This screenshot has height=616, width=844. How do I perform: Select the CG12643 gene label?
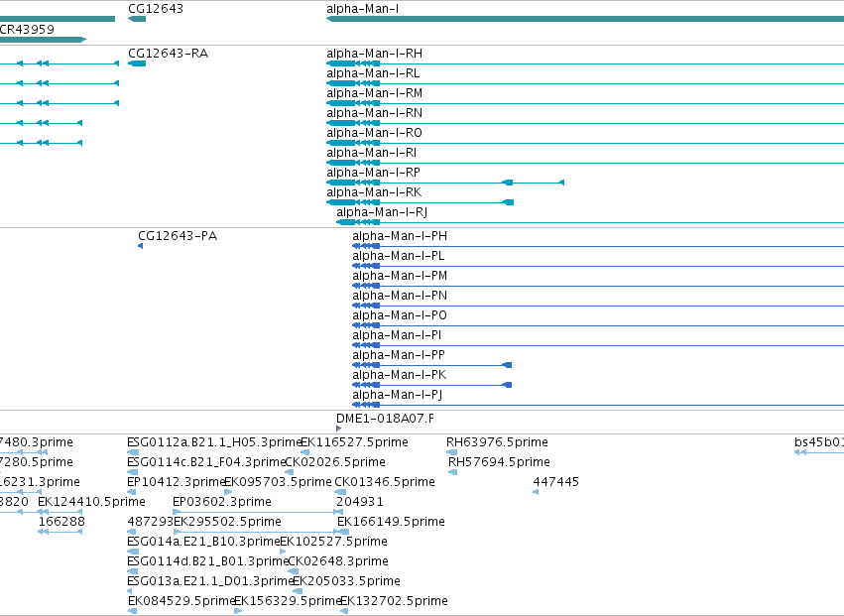click(x=156, y=9)
